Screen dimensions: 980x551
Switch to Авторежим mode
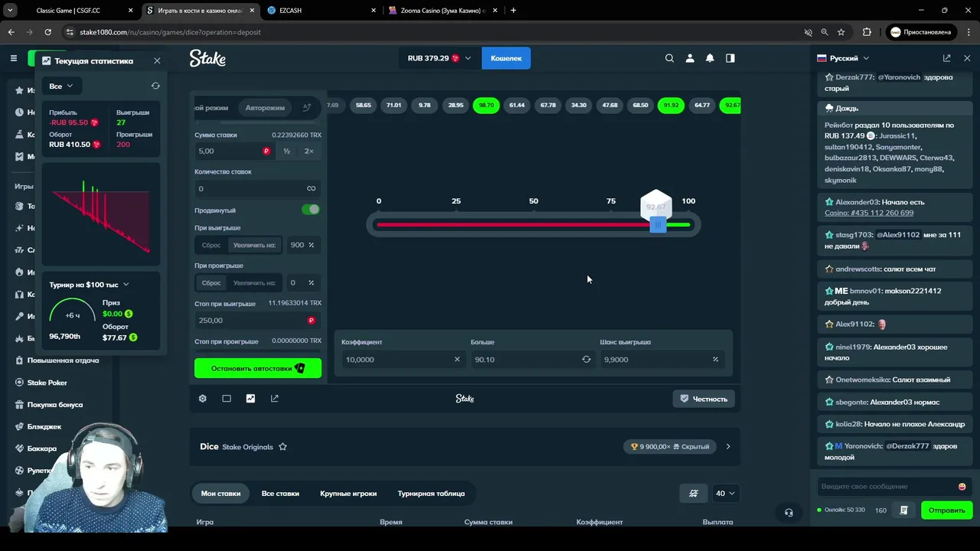pos(265,108)
